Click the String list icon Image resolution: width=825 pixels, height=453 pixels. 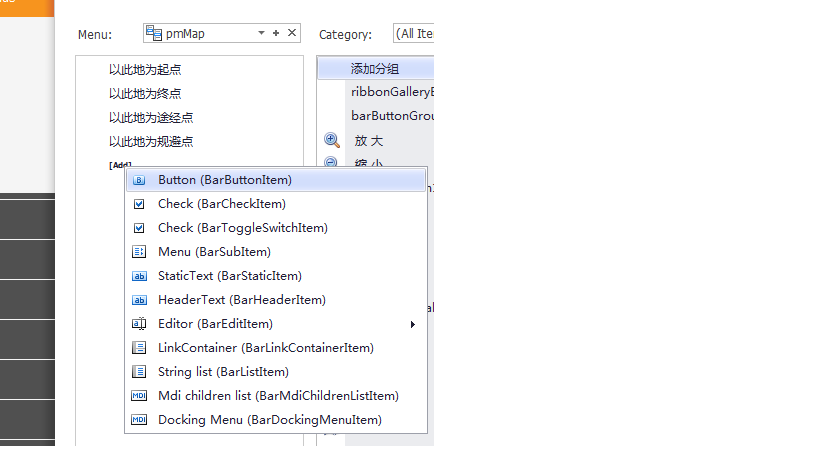[x=139, y=372]
